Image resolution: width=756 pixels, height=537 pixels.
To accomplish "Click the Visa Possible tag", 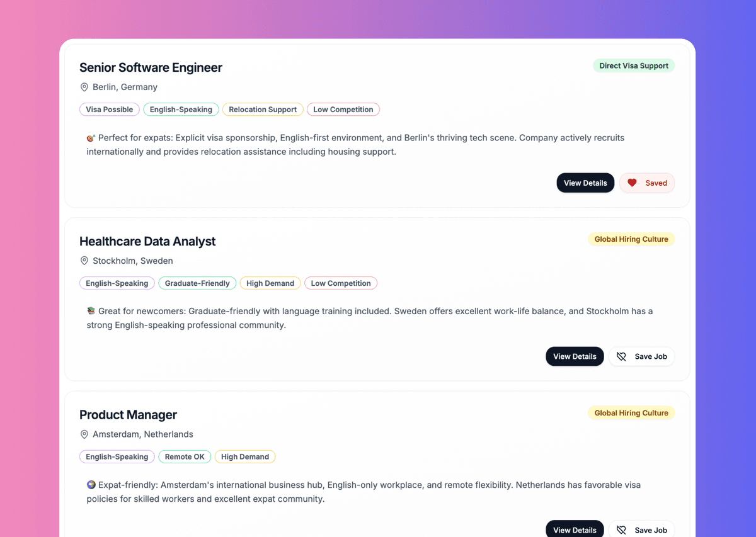I will point(110,110).
